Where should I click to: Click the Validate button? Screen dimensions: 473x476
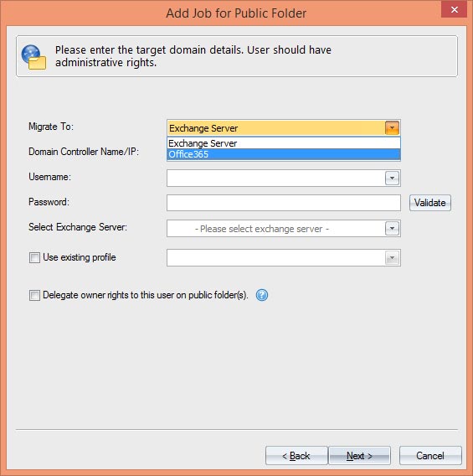430,203
